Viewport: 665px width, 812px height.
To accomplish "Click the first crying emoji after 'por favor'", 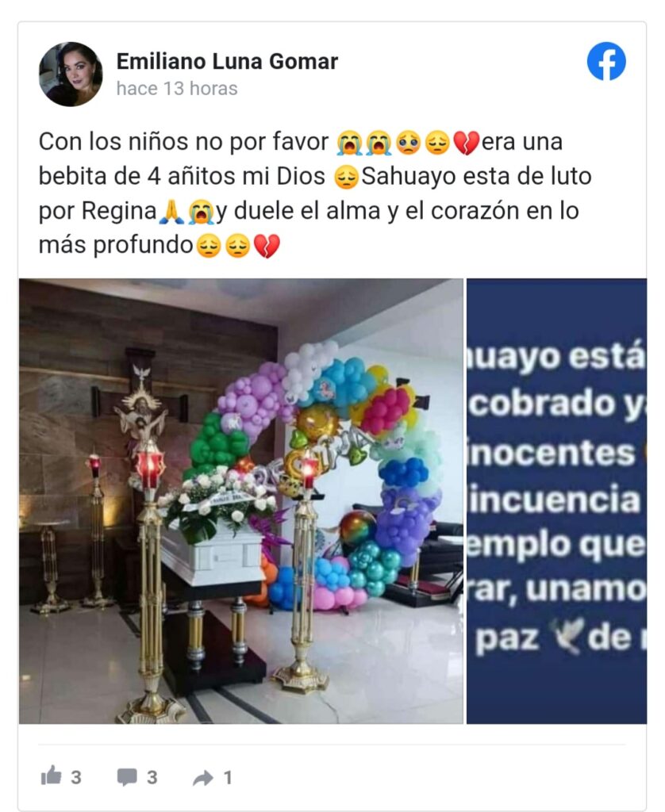I will pos(349,144).
